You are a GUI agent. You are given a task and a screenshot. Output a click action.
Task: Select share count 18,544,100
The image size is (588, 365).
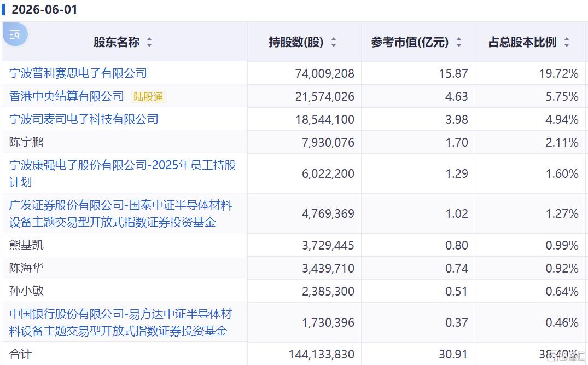325,120
